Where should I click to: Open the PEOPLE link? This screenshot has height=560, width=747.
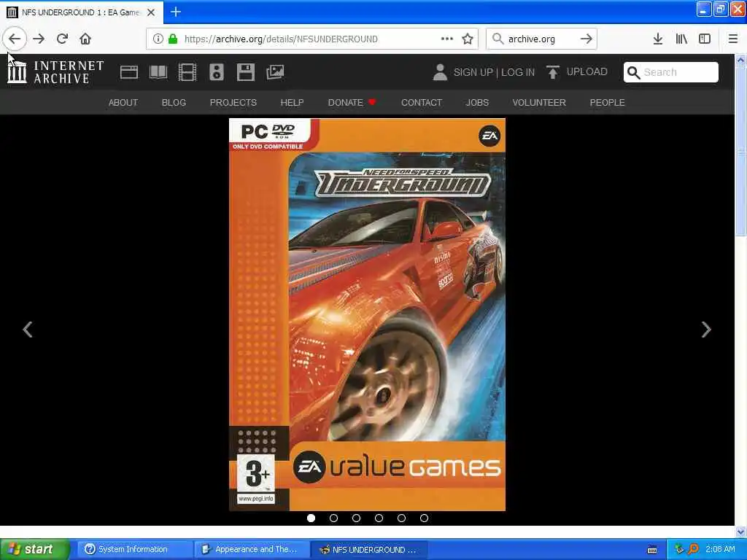click(x=607, y=102)
